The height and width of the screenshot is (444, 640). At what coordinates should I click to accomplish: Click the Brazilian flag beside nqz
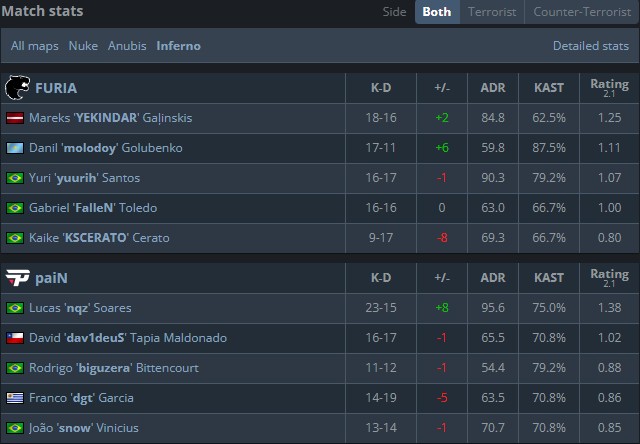(x=15, y=308)
